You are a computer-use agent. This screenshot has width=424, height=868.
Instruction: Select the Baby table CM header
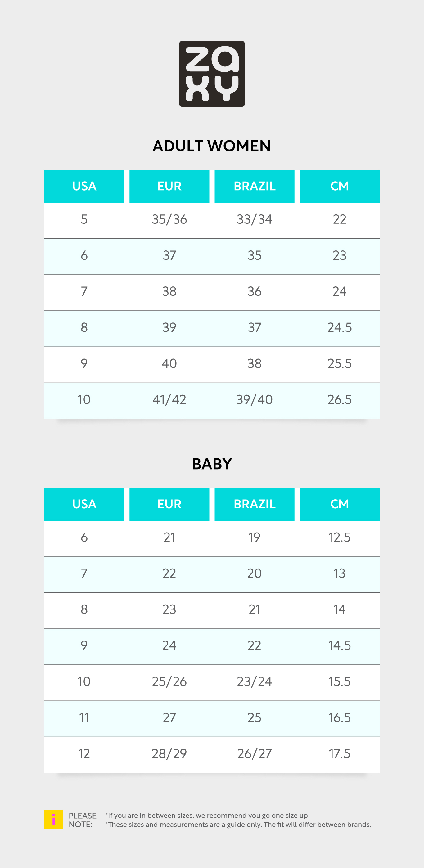(x=340, y=504)
